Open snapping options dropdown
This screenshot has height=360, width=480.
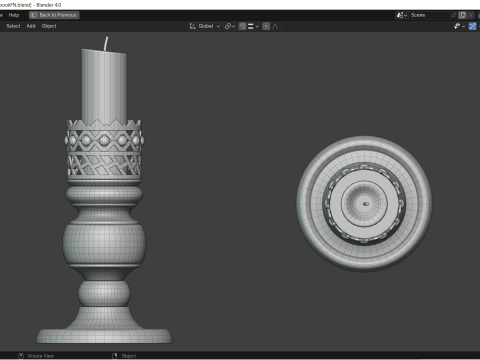(x=253, y=26)
